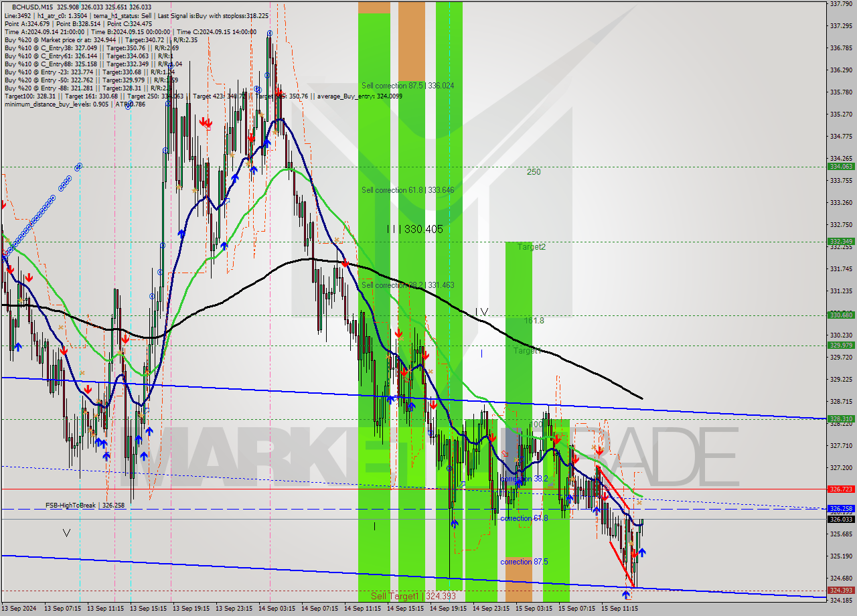This screenshot has width=857, height=616.
Task: Click the '15 Sep 11:15' time axis label
Action: tap(619, 609)
